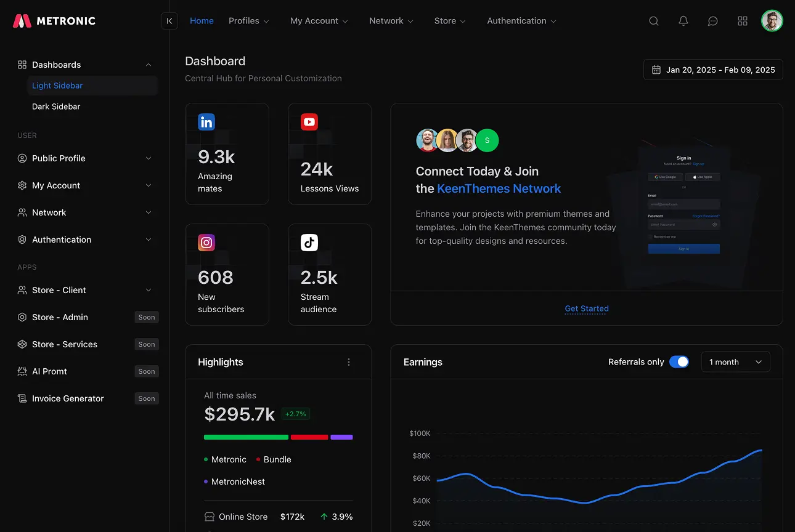
Task: Expand Public Profile chevron in sidebar
Action: click(x=149, y=158)
